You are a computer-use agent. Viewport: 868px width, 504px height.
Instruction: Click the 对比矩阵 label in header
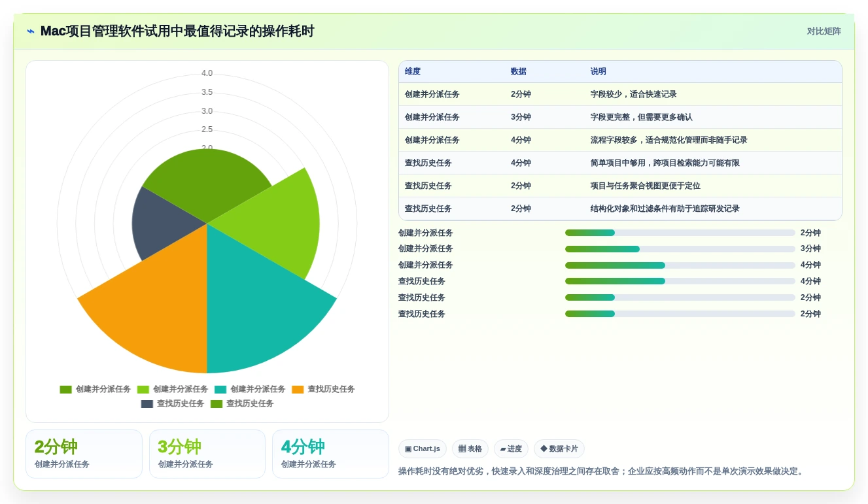(x=824, y=31)
